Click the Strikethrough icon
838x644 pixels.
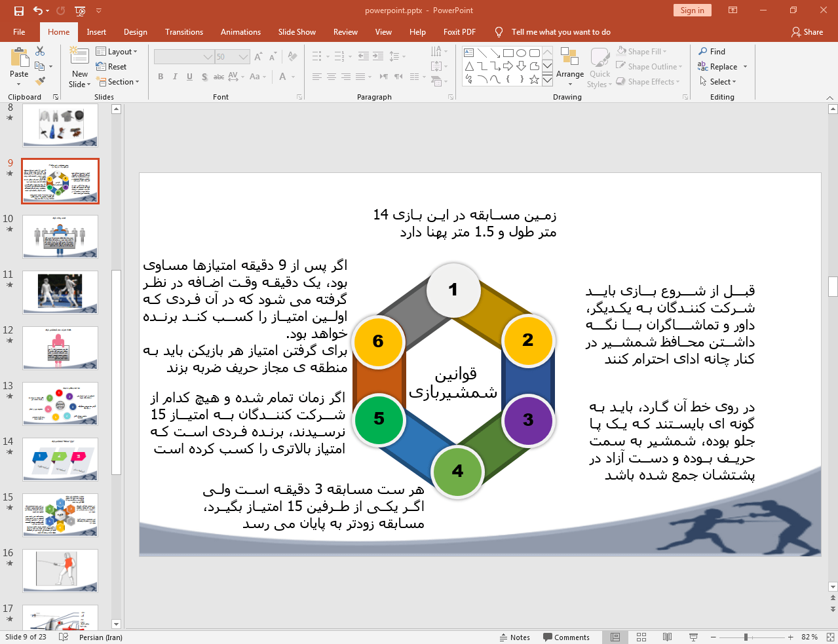[219, 77]
